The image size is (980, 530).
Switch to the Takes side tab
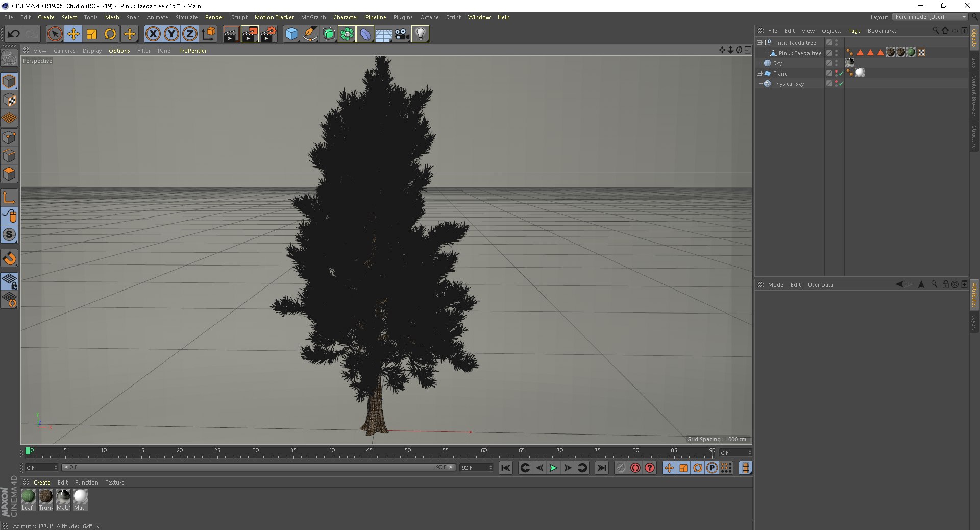coord(974,61)
